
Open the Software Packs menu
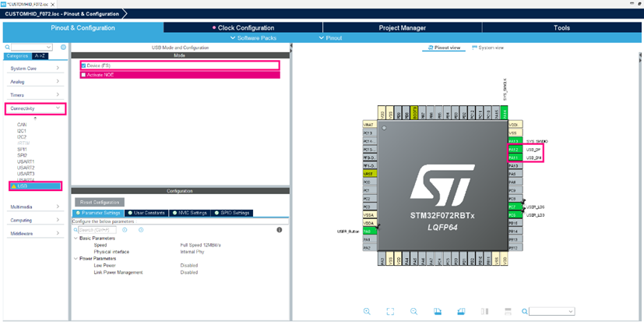(253, 38)
